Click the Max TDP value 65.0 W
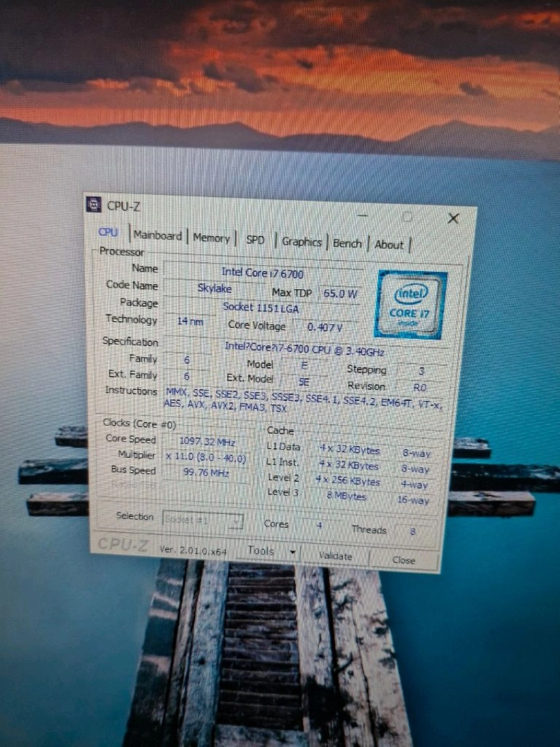Viewport: 560px width, 747px height. [x=340, y=294]
